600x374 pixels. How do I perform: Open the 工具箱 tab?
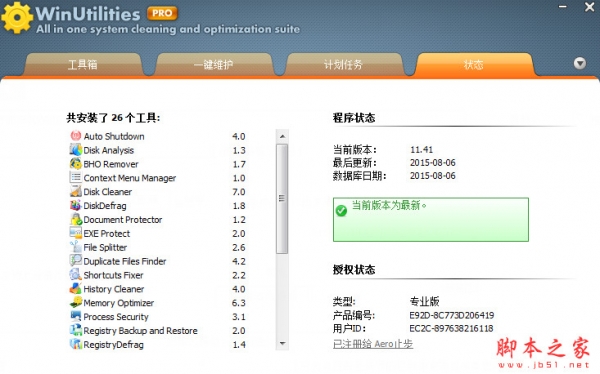coord(83,64)
